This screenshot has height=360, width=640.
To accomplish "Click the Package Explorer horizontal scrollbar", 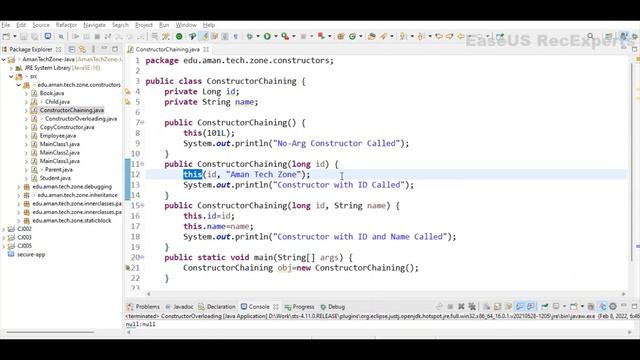I will [x=50, y=332].
